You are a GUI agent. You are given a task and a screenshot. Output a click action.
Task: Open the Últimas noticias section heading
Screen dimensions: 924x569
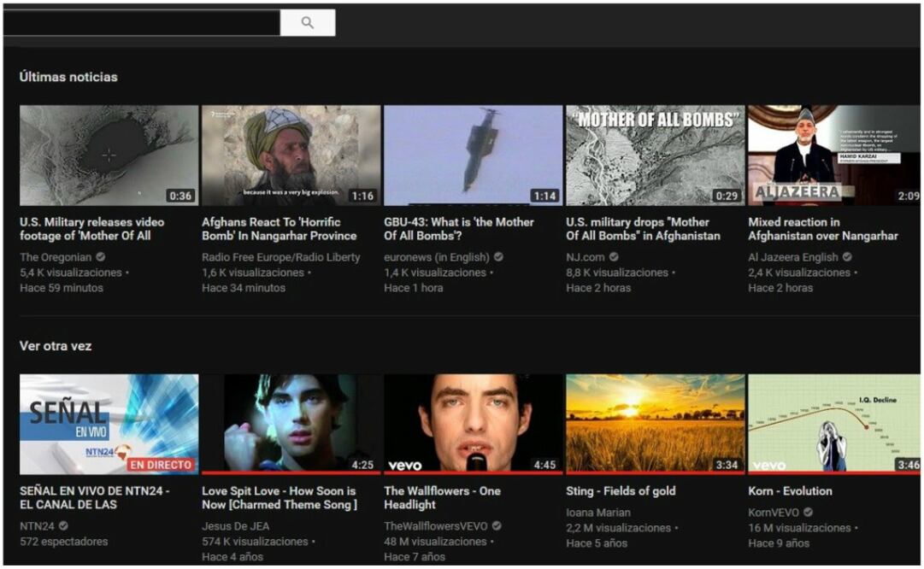click(68, 77)
